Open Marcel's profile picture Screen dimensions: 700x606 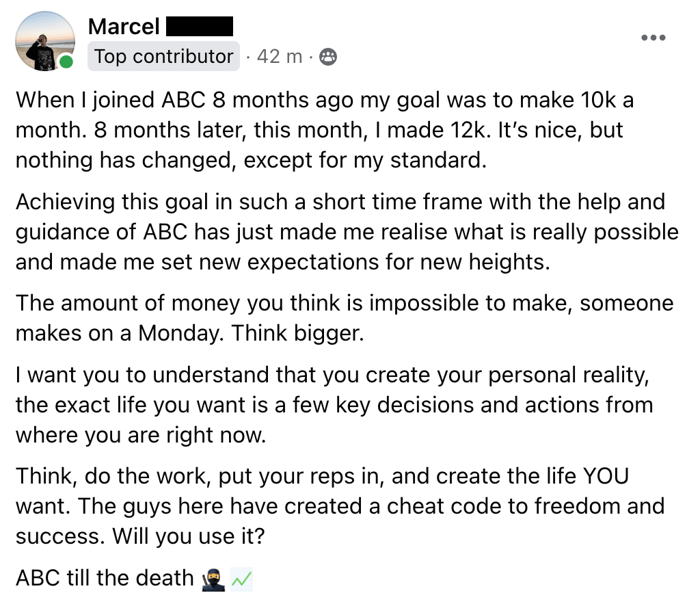(x=44, y=41)
